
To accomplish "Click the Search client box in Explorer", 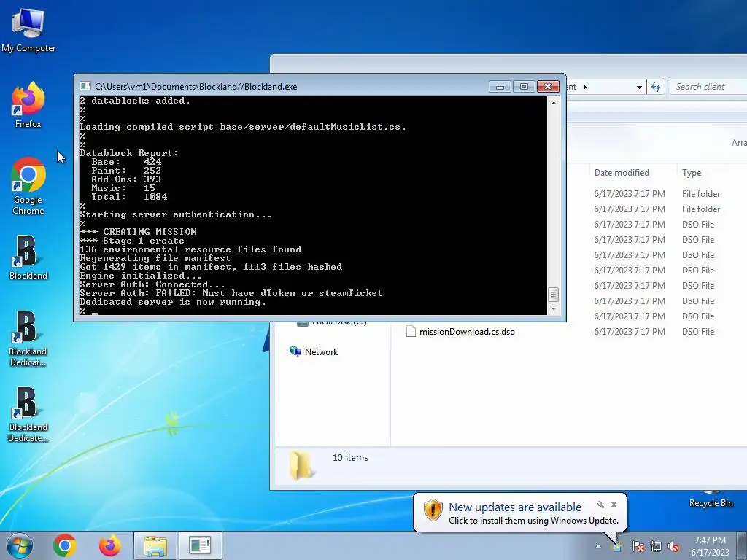I will pyautogui.click(x=708, y=87).
